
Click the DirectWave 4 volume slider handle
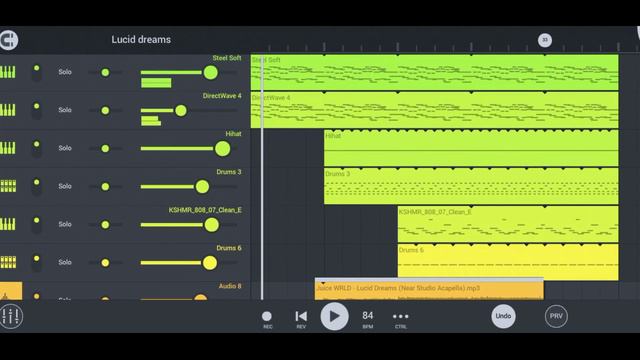(181, 111)
